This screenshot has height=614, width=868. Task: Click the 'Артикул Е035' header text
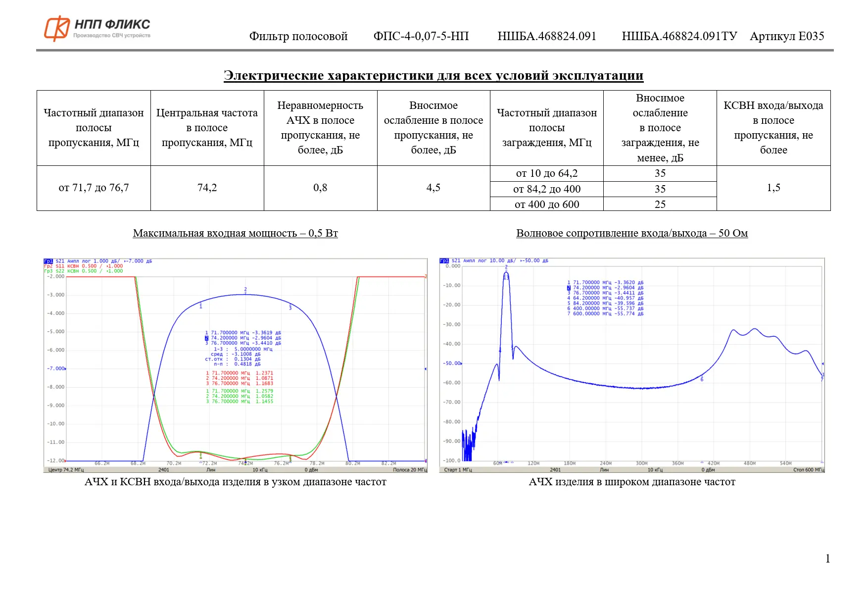pos(787,36)
